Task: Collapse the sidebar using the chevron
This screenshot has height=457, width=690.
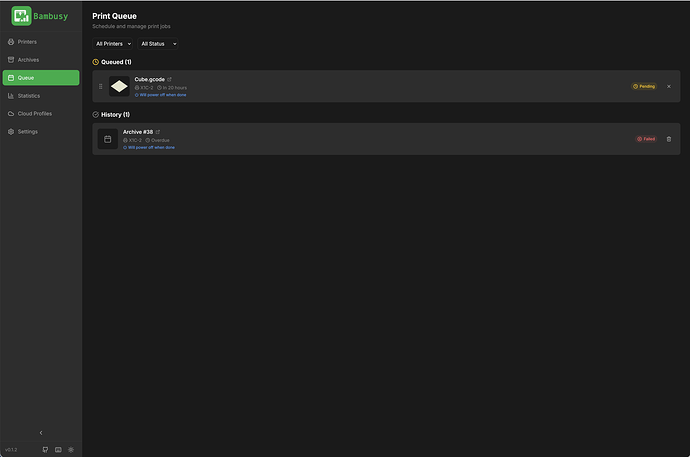Action: [x=41, y=433]
